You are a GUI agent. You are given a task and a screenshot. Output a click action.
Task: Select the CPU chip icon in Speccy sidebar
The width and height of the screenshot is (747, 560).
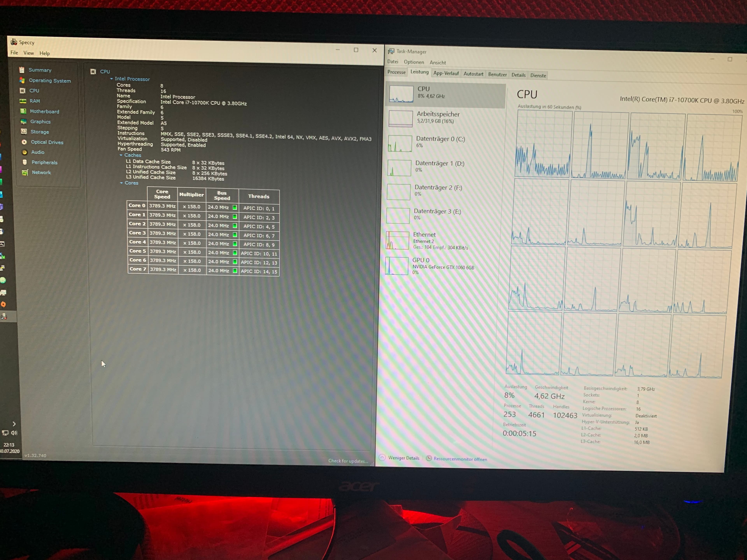click(x=23, y=90)
